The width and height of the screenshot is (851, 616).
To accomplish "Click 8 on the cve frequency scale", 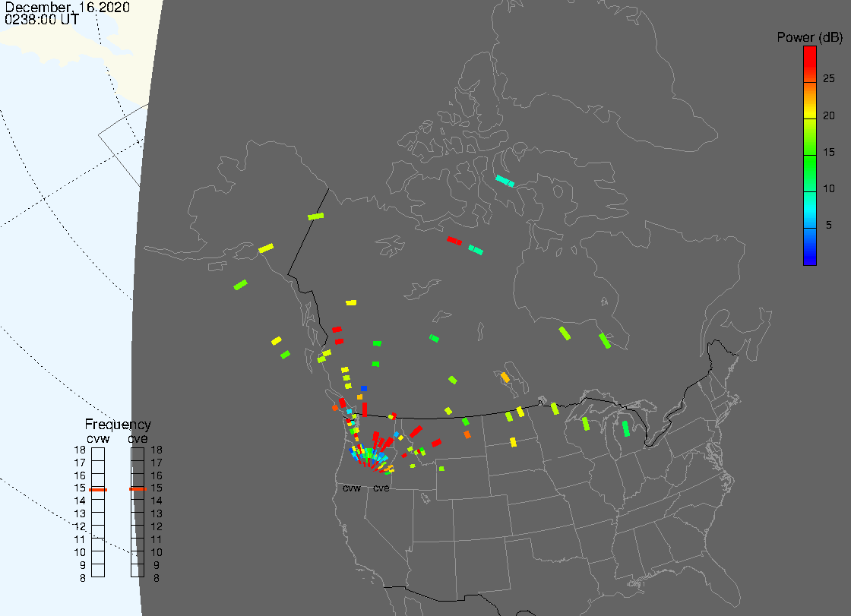I will [x=157, y=579].
